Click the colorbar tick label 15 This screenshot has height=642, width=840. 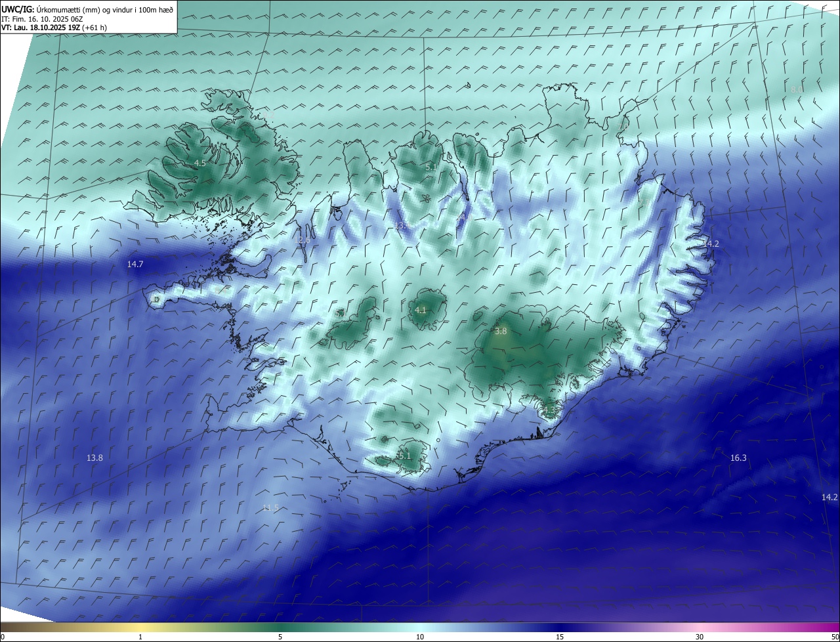coord(560,637)
